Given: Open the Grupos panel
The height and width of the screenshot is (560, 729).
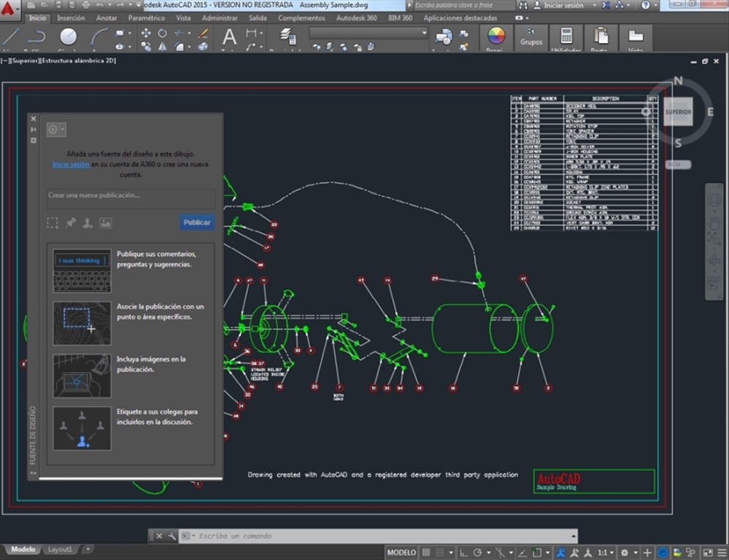Looking at the screenshot, I should (x=531, y=36).
